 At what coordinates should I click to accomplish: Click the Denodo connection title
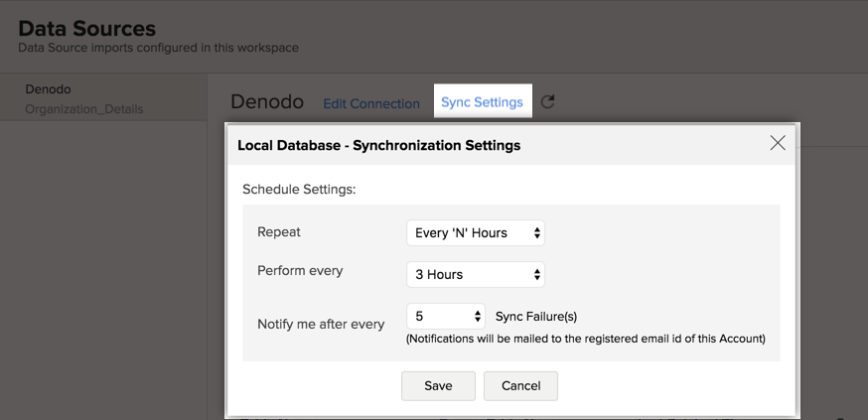click(x=267, y=102)
